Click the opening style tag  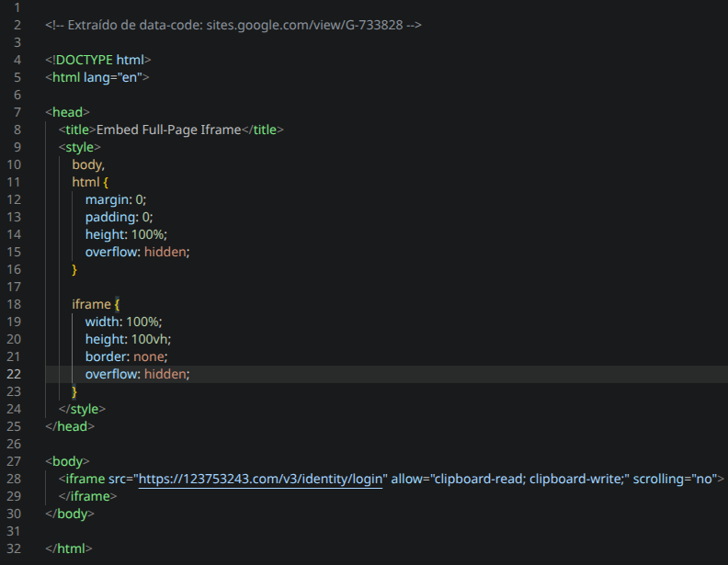coord(79,147)
